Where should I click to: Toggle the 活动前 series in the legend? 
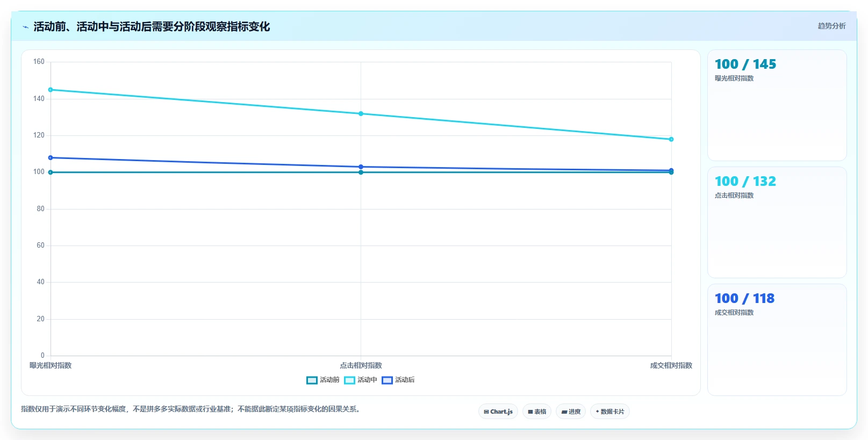pyautogui.click(x=323, y=380)
